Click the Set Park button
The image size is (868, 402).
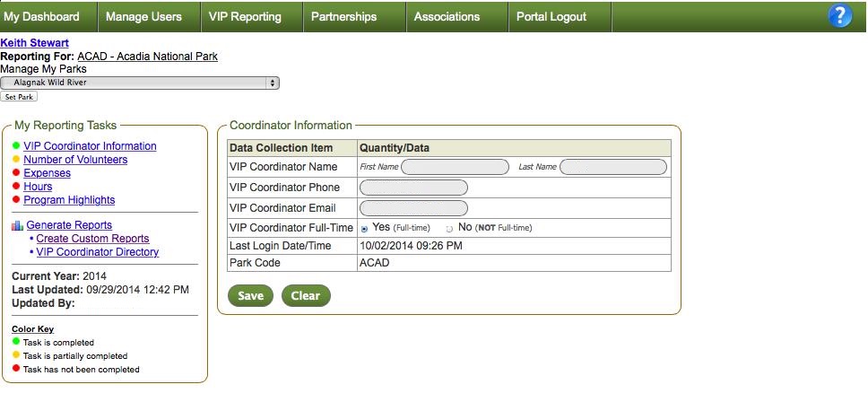click(x=19, y=97)
